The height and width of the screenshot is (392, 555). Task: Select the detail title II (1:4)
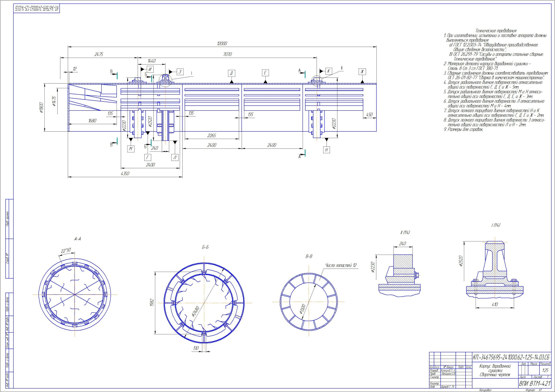(405, 232)
